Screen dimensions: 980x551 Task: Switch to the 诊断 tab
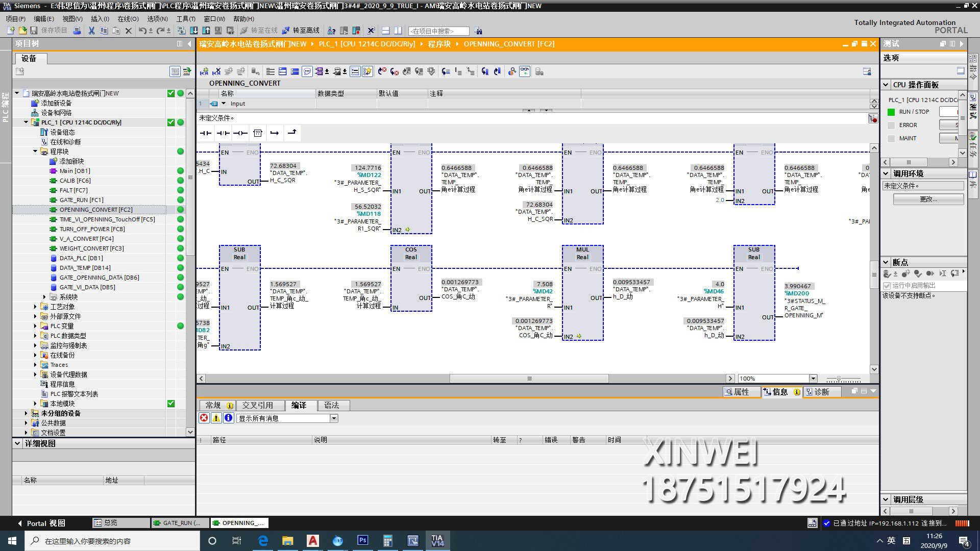point(822,392)
